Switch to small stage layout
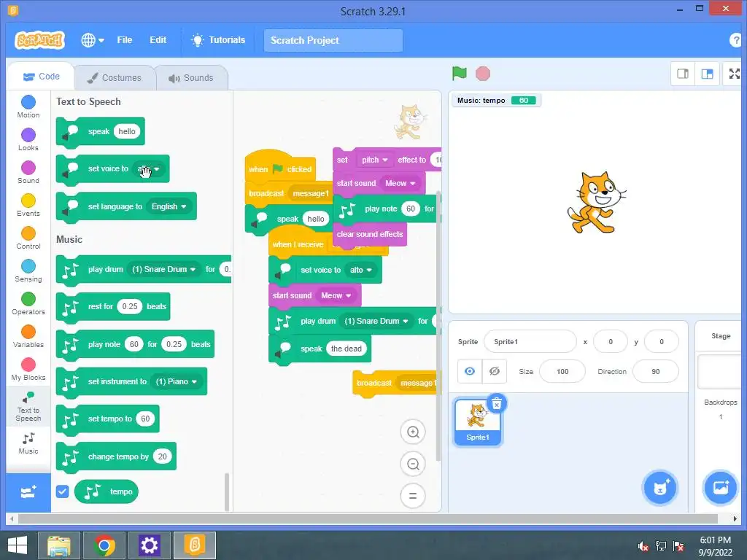747x560 pixels. 683,74
